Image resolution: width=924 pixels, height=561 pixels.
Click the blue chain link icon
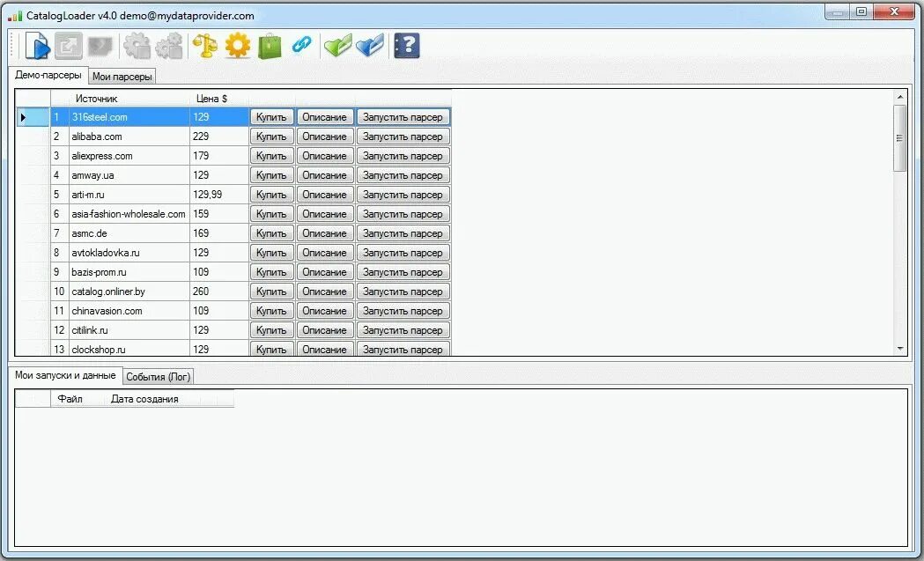[x=302, y=45]
